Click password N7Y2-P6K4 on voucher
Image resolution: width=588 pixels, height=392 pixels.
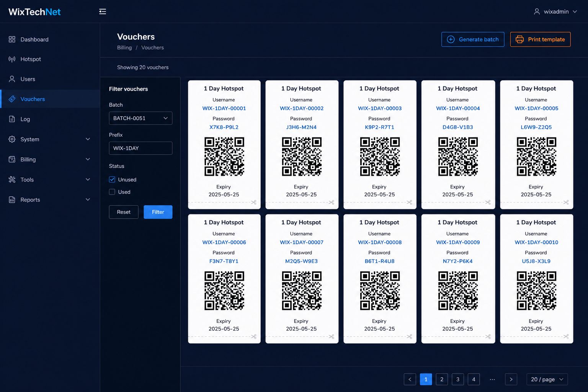point(457,261)
